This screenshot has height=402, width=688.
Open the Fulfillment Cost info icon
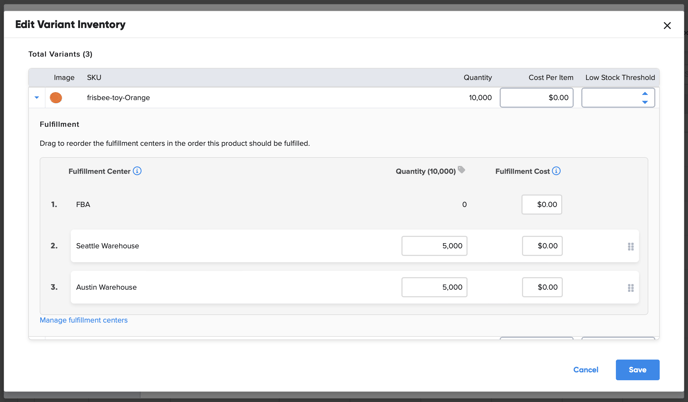[556, 171]
